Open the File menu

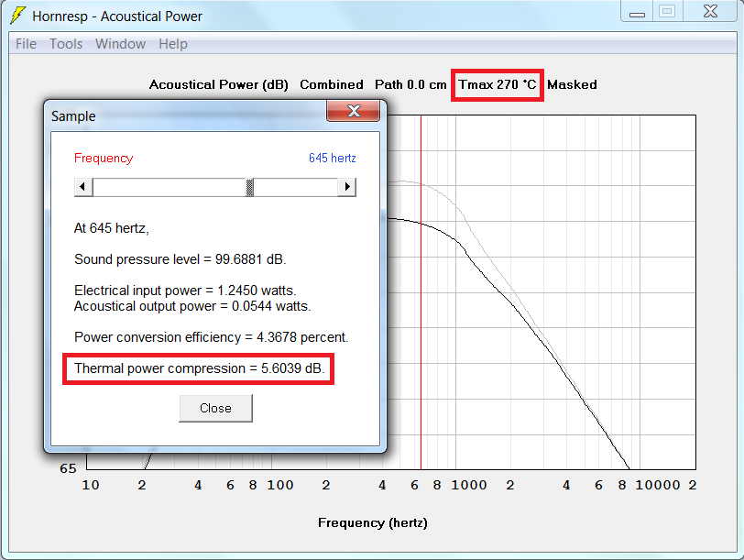26,44
